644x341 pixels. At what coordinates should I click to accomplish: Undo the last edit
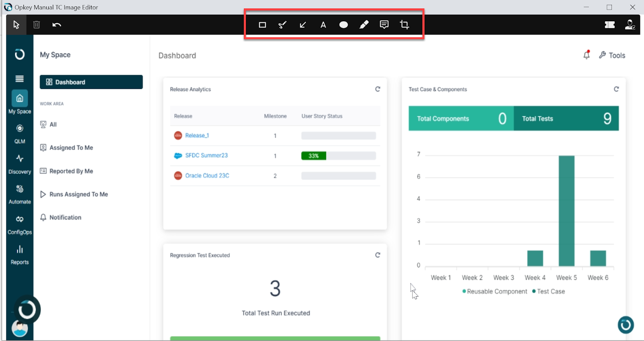point(57,25)
